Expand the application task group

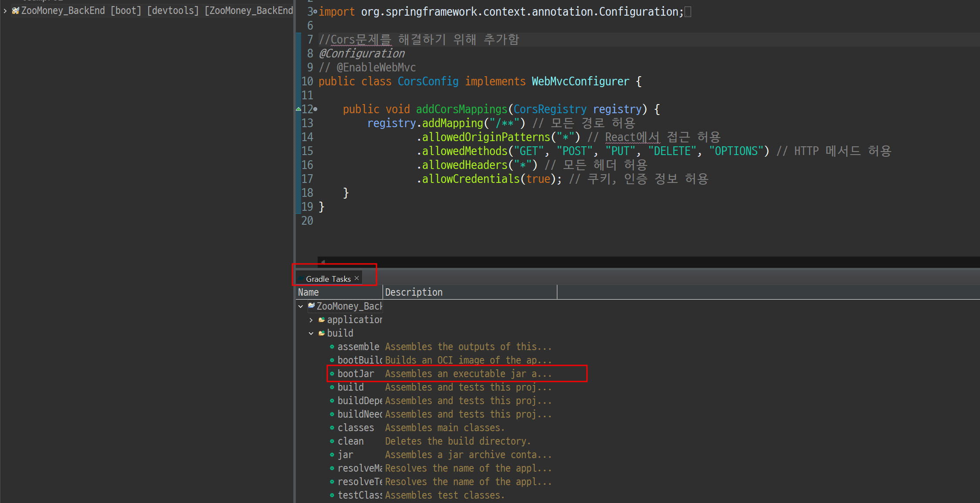pos(311,320)
